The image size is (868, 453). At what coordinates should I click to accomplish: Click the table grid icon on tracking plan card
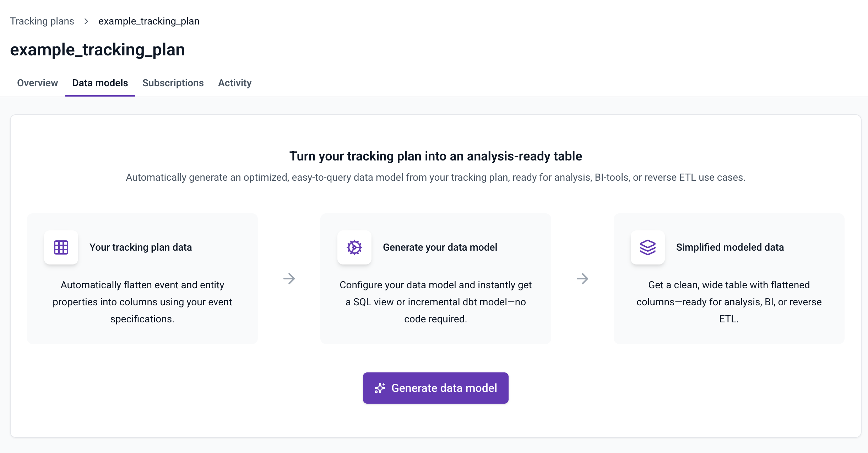click(61, 247)
